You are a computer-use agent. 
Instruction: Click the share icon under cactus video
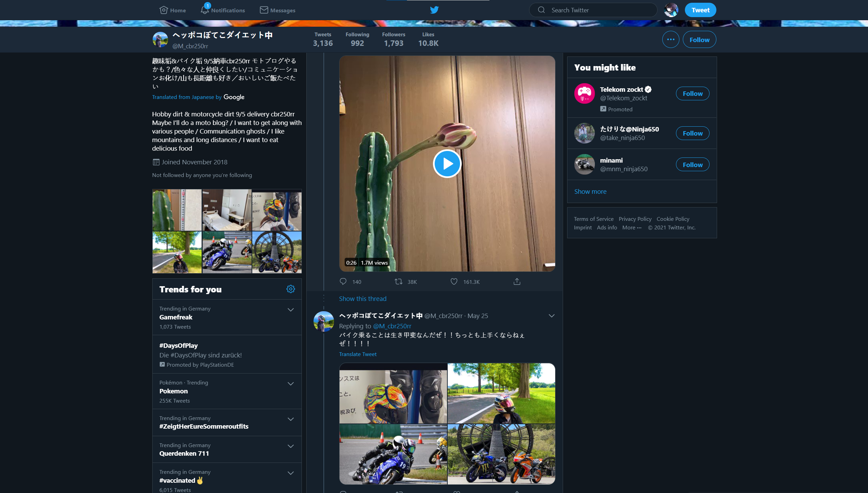(517, 281)
